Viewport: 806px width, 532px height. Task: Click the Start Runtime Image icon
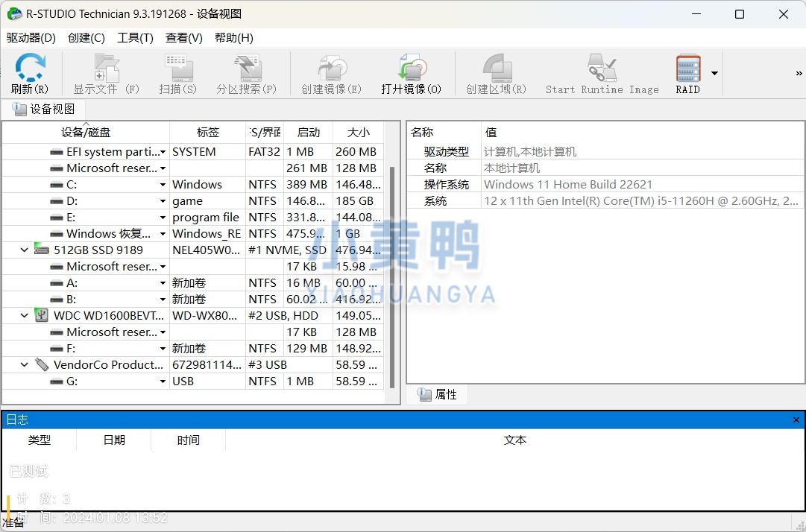point(602,67)
